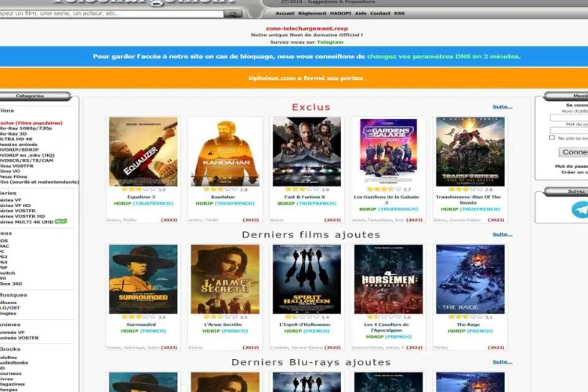Open the Aide menu item
The width and height of the screenshot is (588, 392).
tap(361, 13)
